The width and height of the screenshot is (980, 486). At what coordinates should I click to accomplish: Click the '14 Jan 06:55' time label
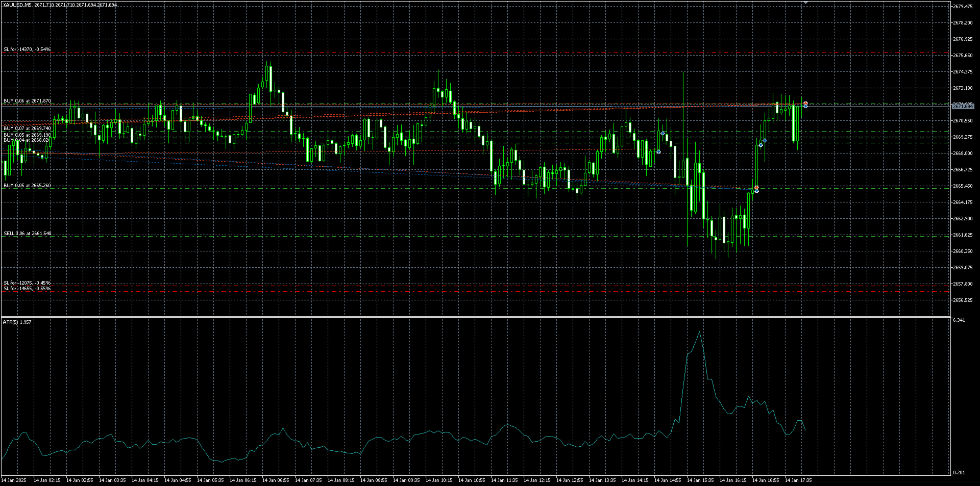(276, 480)
